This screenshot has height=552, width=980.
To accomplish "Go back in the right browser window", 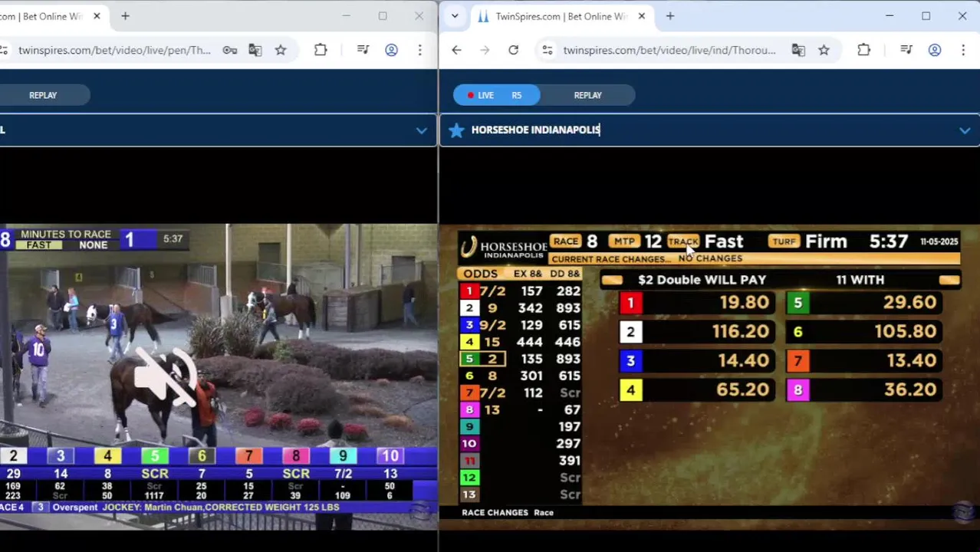I will point(456,50).
